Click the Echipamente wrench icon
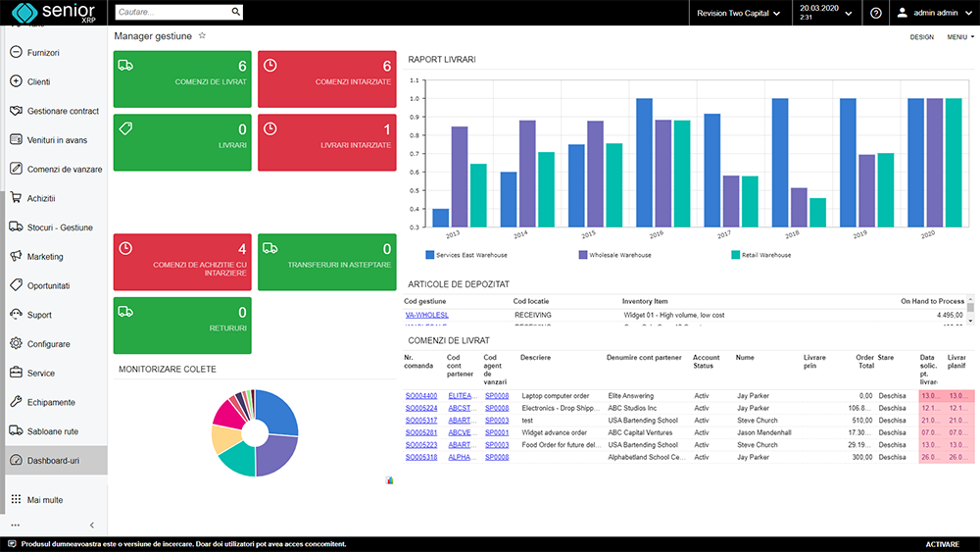Image resolution: width=980 pixels, height=552 pixels. click(x=17, y=401)
